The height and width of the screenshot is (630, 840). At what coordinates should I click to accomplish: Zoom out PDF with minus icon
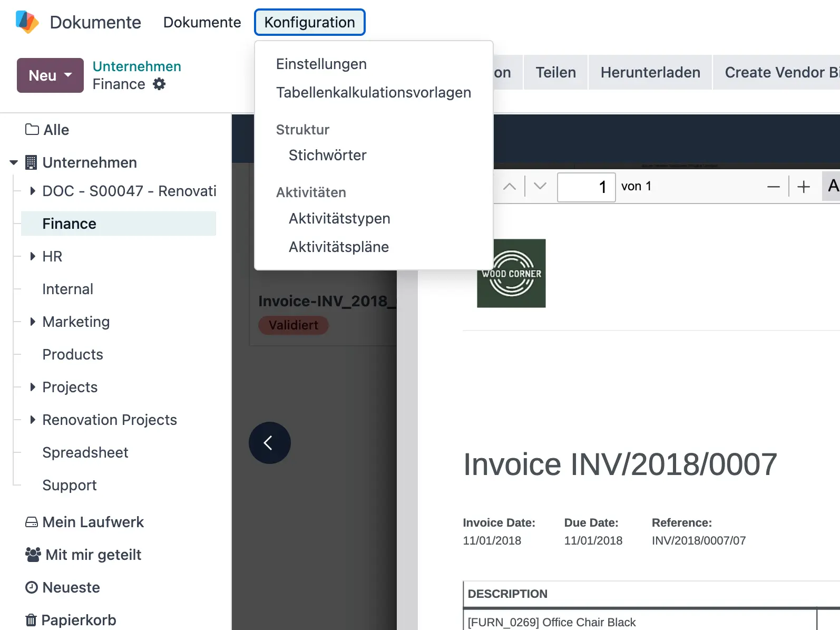(773, 187)
